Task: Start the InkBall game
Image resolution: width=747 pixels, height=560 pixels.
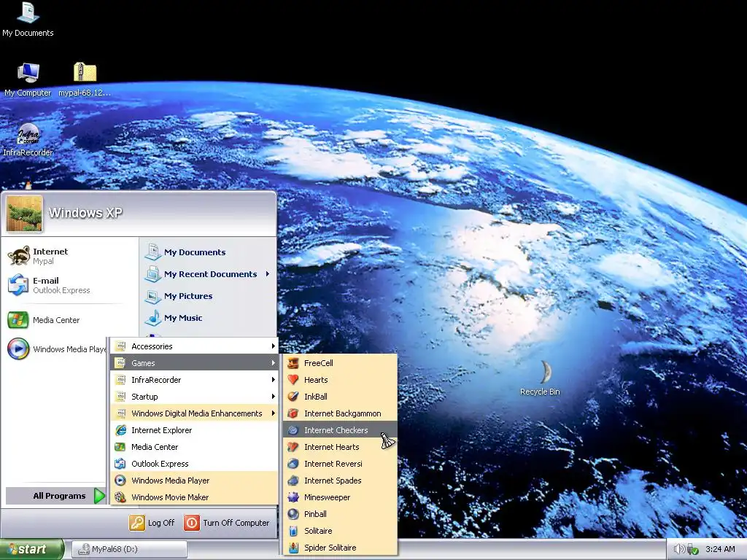Action: 340,396
